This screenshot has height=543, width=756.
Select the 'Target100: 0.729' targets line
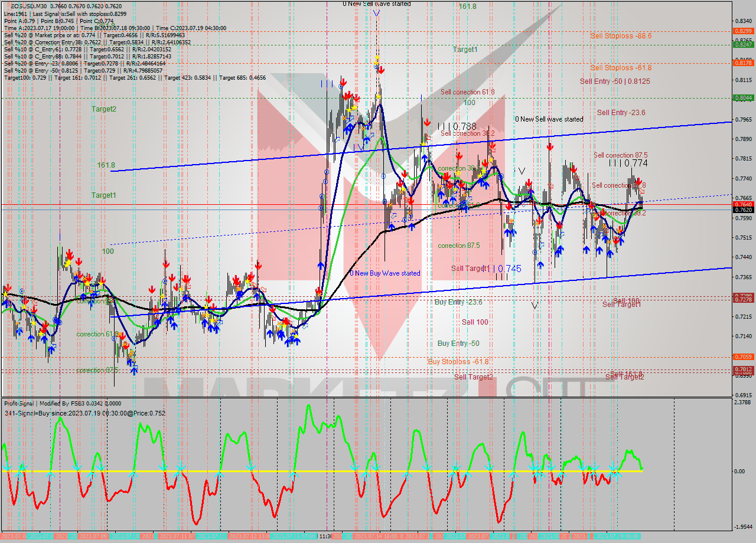(135, 77)
